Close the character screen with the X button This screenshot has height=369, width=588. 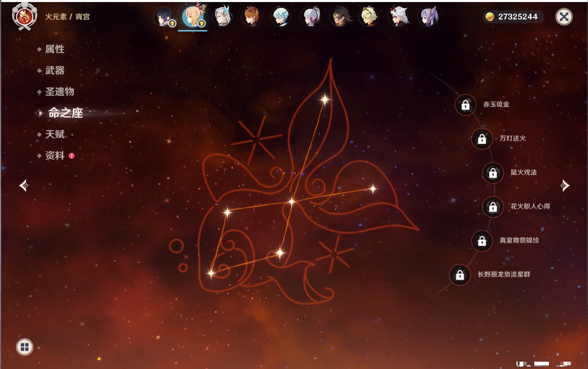point(564,17)
